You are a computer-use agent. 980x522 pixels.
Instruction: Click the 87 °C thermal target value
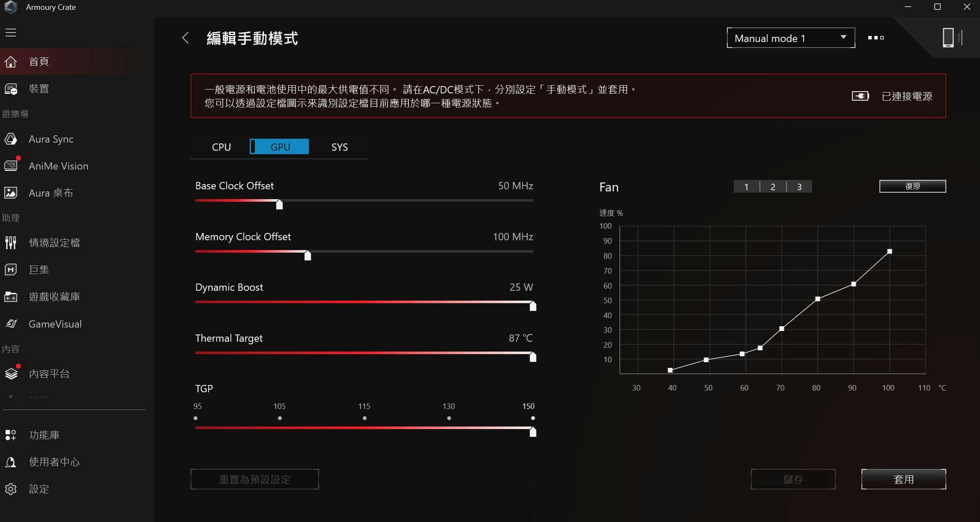tap(520, 338)
